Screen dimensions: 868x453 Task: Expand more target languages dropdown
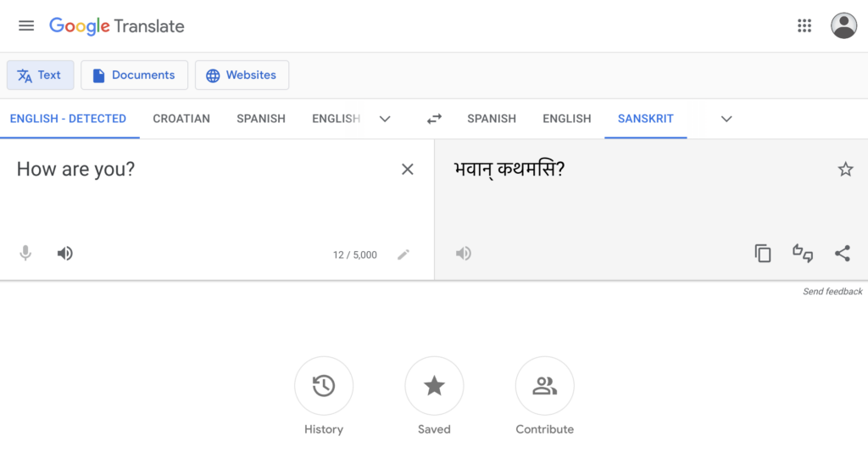(726, 119)
